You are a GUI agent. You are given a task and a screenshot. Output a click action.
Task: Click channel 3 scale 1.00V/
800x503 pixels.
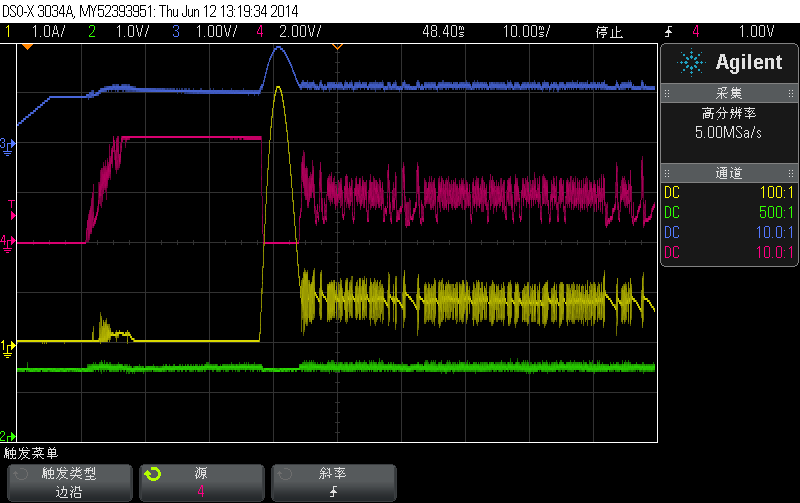point(217,32)
